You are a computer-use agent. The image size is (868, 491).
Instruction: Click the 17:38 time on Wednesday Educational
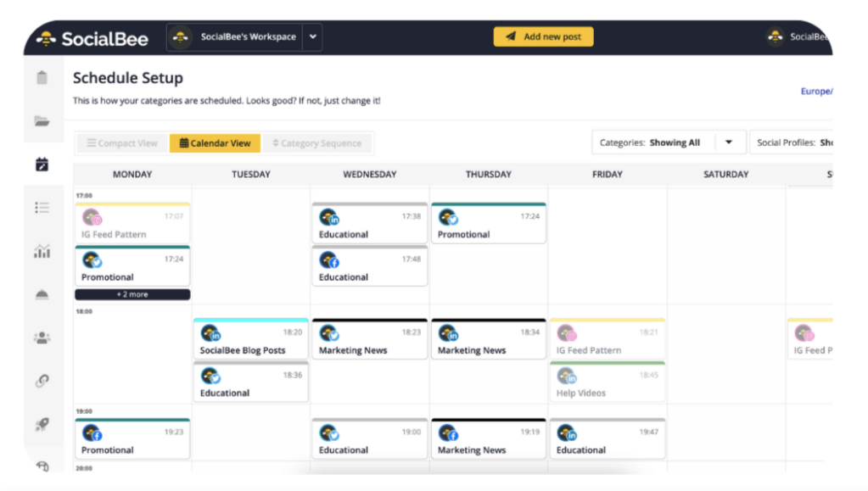click(x=412, y=216)
